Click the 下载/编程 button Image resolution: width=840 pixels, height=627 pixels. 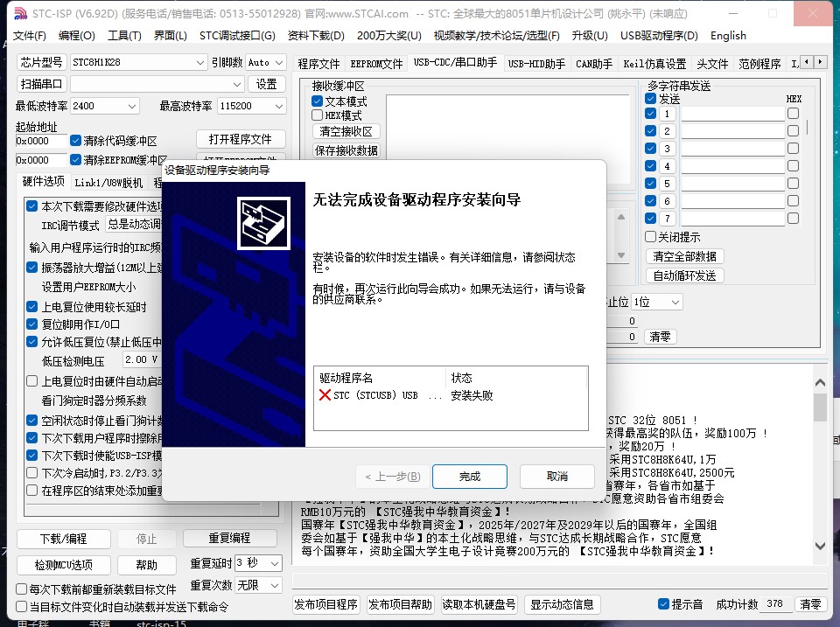[x=64, y=539]
